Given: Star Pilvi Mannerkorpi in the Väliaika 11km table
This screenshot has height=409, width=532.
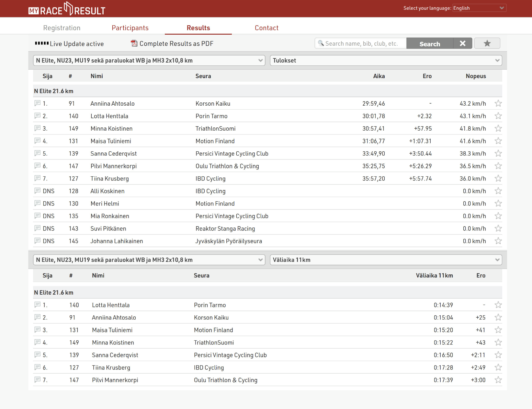Looking at the screenshot, I should pos(498,380).
